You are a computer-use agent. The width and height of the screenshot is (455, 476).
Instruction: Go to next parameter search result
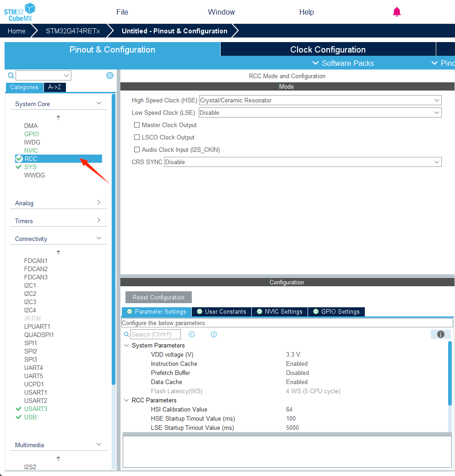click(214, 334)
